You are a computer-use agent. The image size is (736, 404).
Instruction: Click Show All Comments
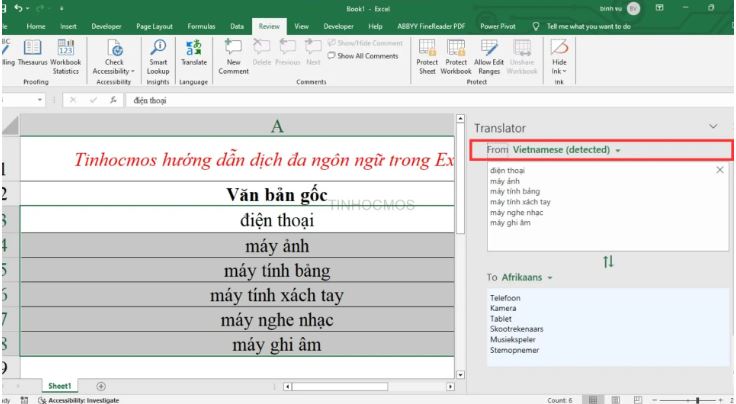click(363, 56)
